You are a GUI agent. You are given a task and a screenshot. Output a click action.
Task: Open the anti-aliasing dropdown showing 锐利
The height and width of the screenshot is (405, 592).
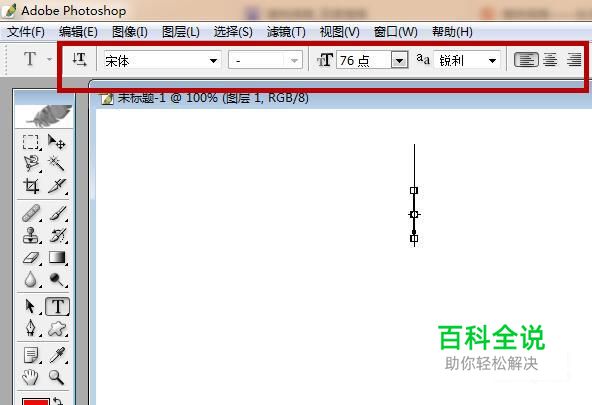[x=467, y=60]
